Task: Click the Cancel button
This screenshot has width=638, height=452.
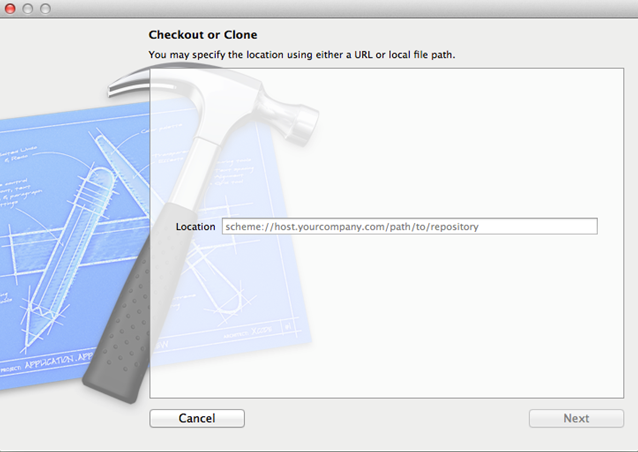Action: tap(197, 418)
